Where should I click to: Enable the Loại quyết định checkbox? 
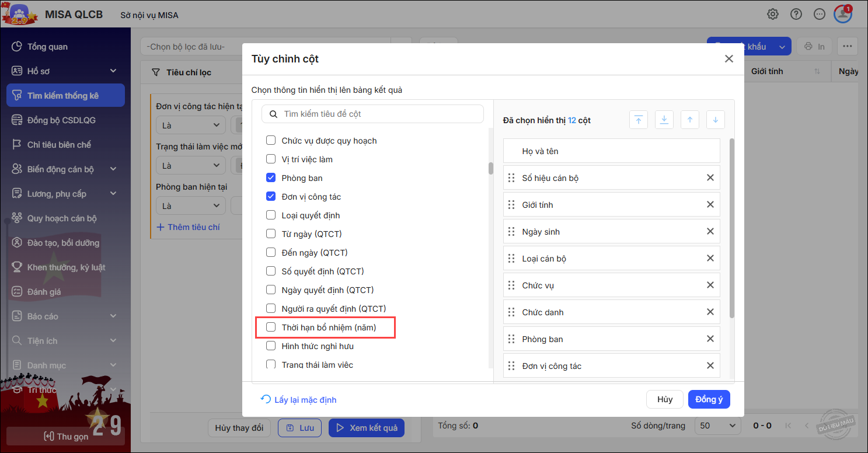[271, 215]
